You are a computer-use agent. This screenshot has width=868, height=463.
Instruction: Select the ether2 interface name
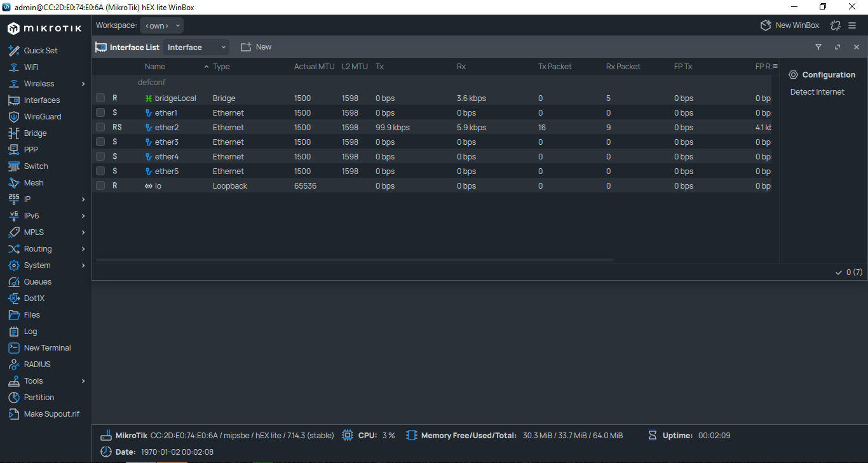pyautogui.click(x=166, y=127)
